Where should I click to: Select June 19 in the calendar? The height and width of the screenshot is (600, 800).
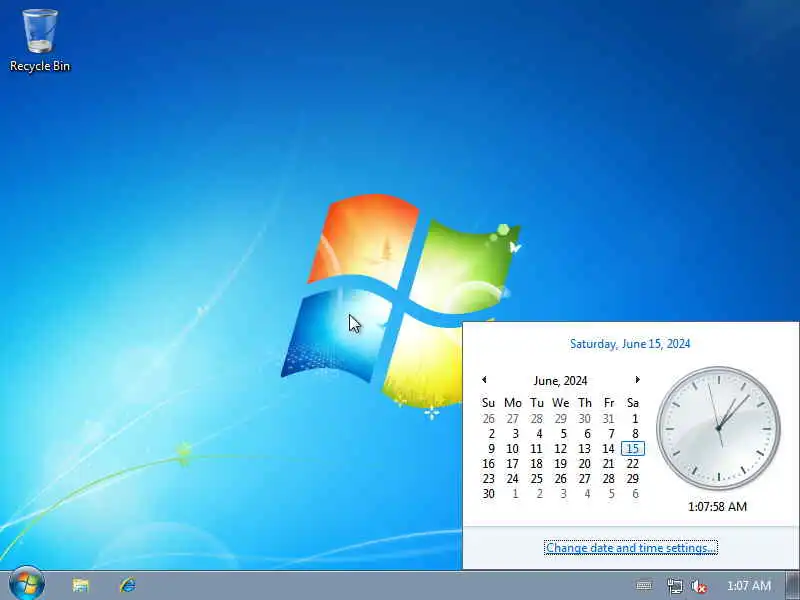pyautogui.click(x=560, y=463)
